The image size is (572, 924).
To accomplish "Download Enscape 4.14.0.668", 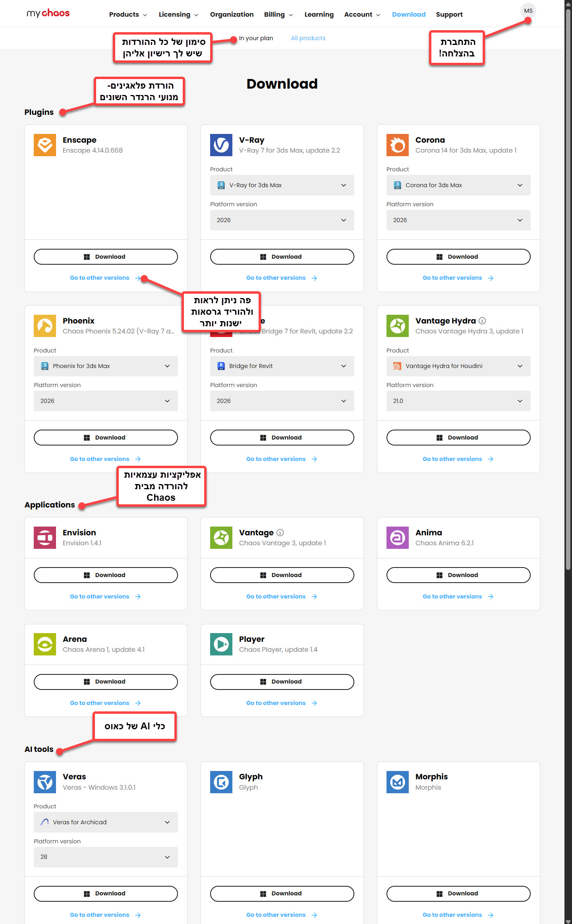I will [x=106, y=257].
